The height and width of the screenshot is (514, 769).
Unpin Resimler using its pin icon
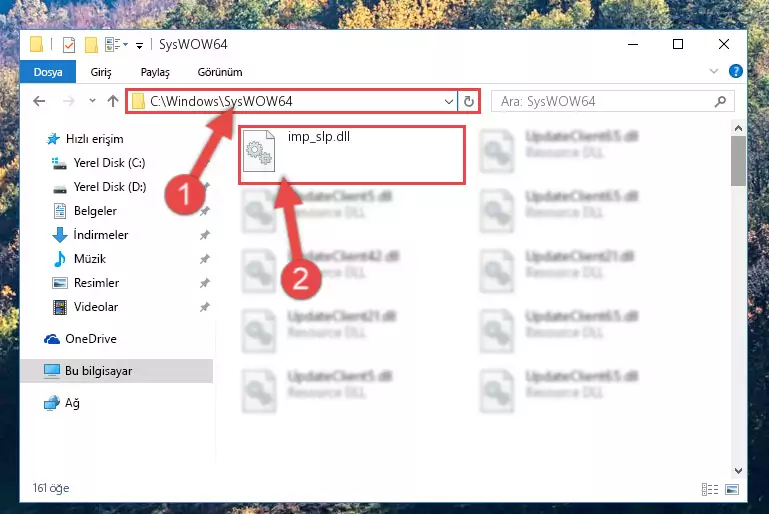tap(205, 283)
